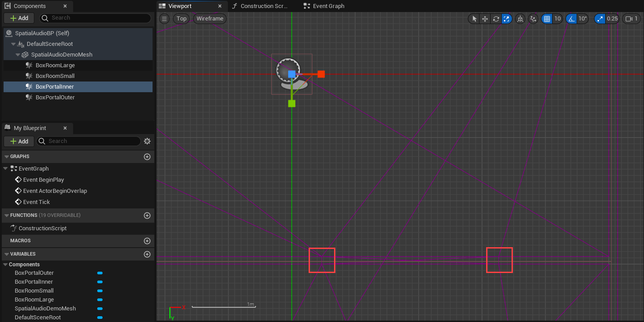Screen dimensions: 644x322
Task: Click the coordinate system cycle icon
Action: click(x=520, y=19)
